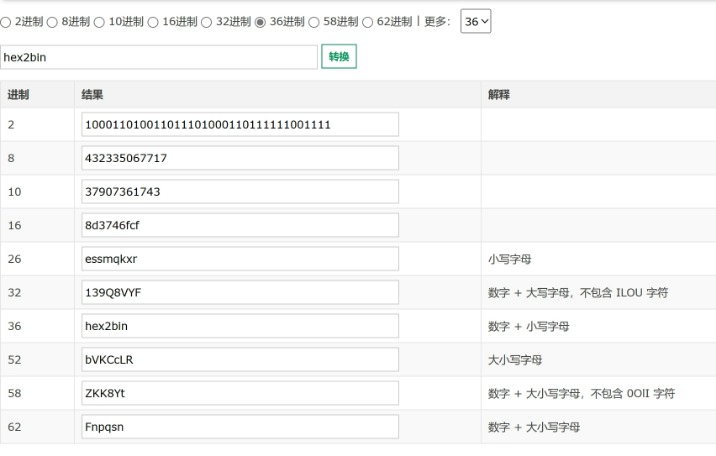The width and height of the screenshot is (716, 456).
Task: Click the base 10 result 37907361743
Action: click(240, 191)
